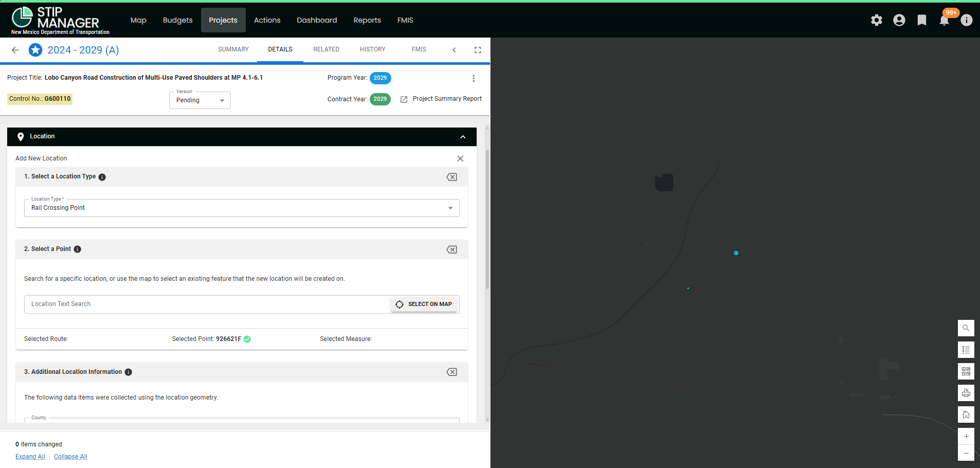Click the SELECT ON MAP button
This screenshot has height=468, width=980.
point(424,304)
